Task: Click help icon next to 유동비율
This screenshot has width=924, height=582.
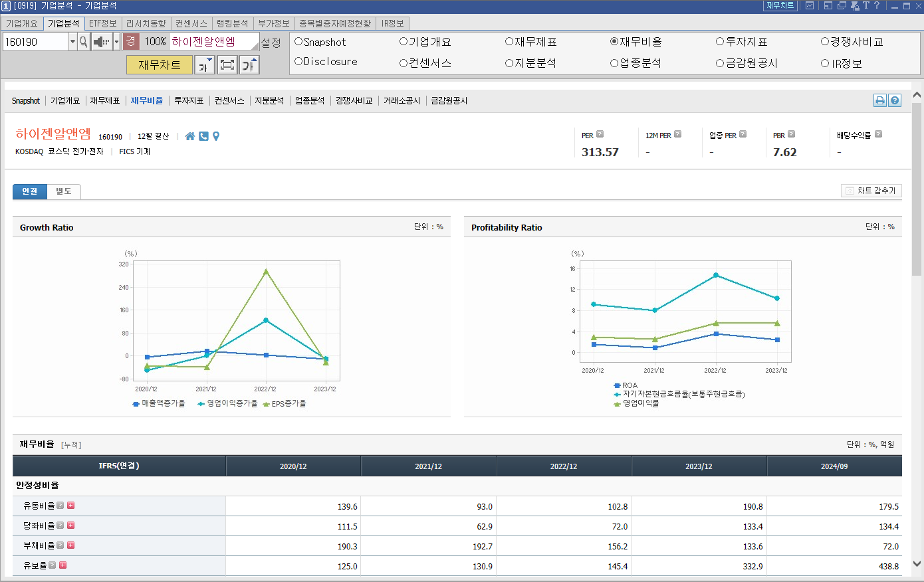Action: pos(60,506)
